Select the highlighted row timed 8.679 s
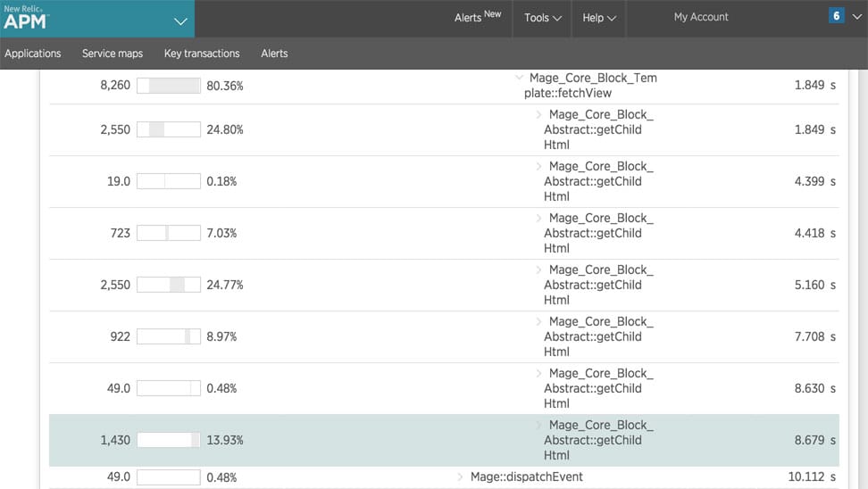868x489 pixels. [444, 440]
